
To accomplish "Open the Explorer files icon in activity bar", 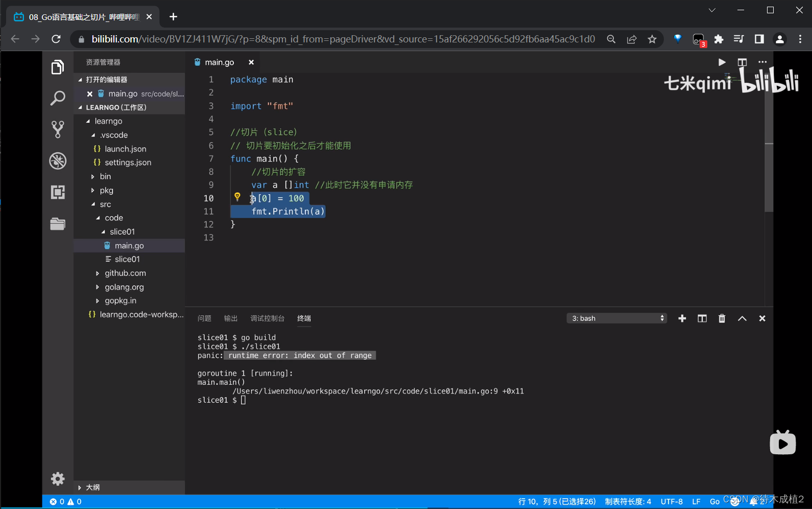I will (58, 67).
